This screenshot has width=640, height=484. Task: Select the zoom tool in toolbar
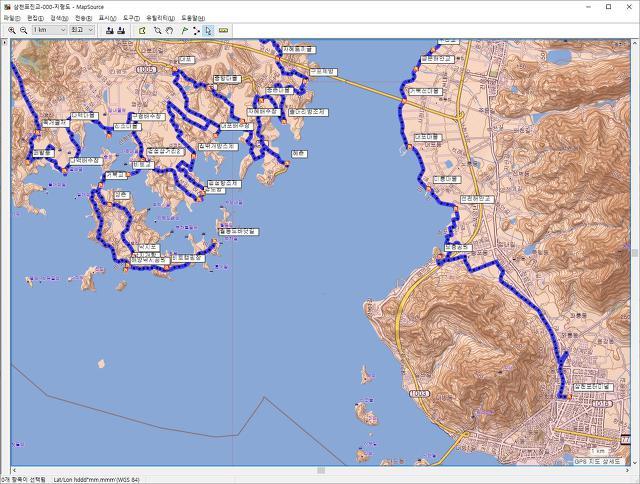[158, 30]
